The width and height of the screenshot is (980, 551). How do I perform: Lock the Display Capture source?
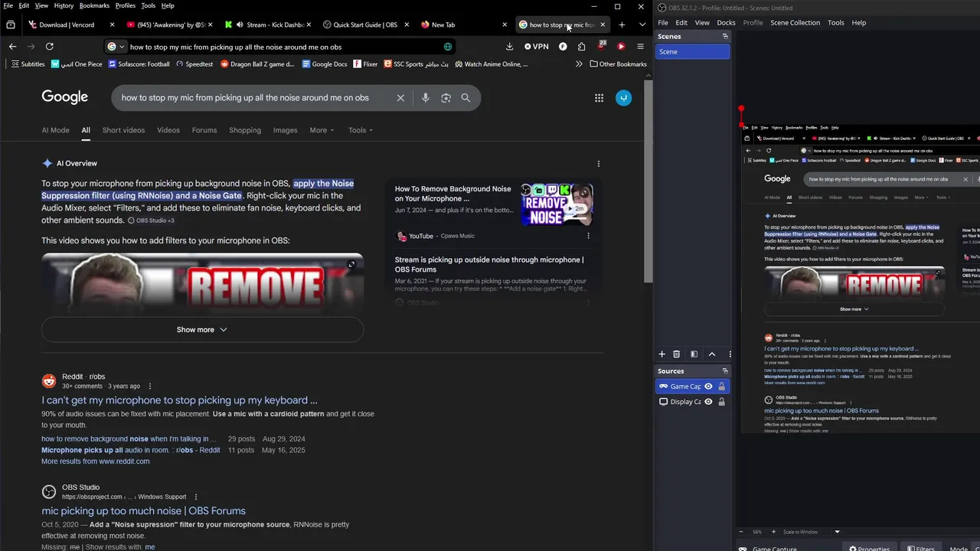click(721, 402)
